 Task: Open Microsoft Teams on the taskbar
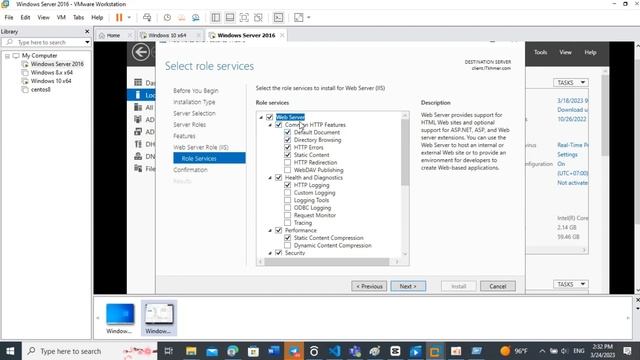coord(355,351)
